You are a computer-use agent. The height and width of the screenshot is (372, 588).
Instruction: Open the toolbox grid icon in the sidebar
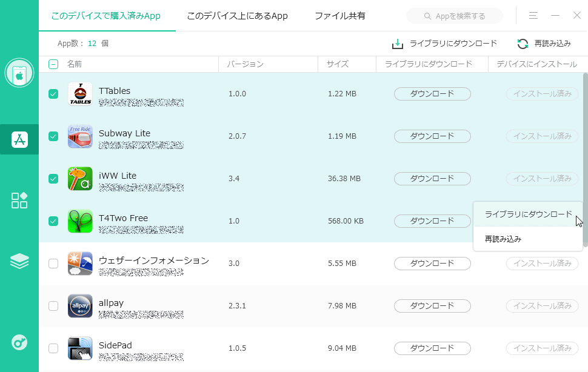[x=19, y=201]
